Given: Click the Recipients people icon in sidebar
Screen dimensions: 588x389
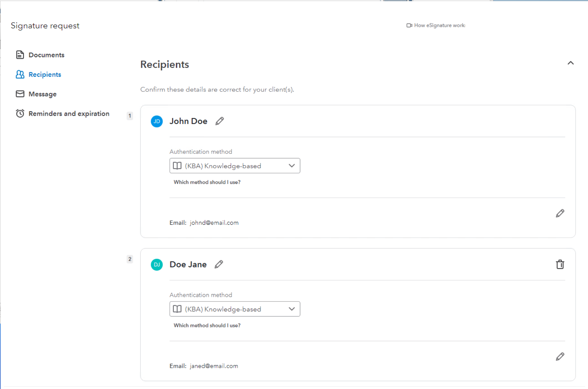Looking at the screenshot, I should click(x=20, y=74).
